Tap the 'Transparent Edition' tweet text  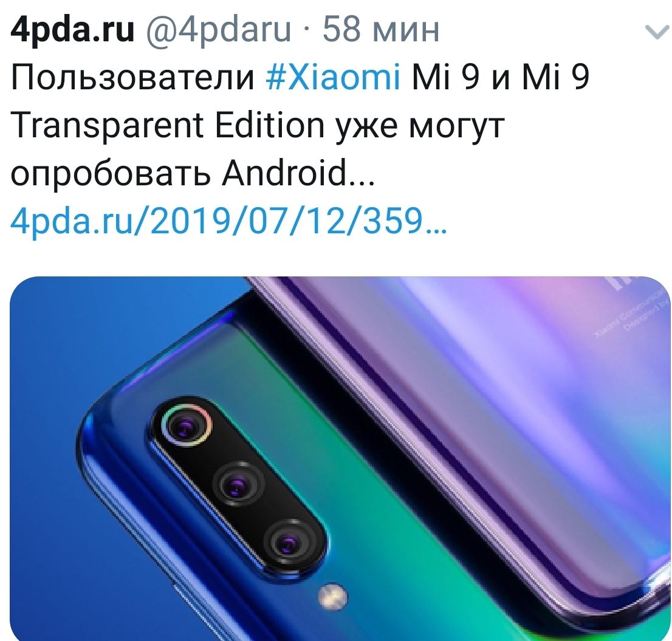166,126
